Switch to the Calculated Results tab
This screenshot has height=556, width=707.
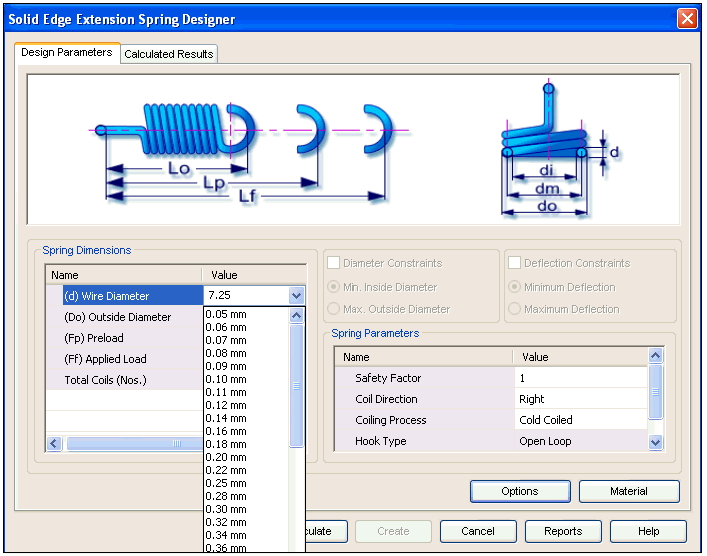168,54
